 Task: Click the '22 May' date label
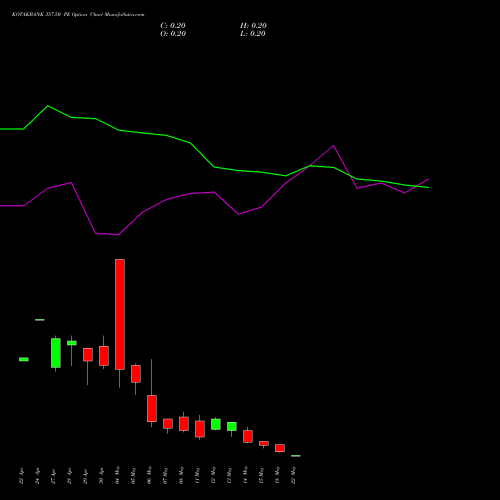tap(294, 475)
